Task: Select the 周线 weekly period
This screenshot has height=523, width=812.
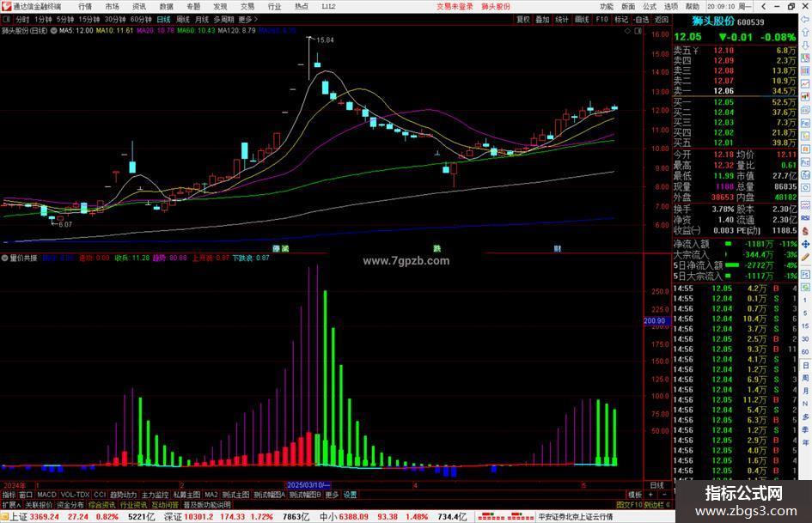Action: tap(183, 19)
